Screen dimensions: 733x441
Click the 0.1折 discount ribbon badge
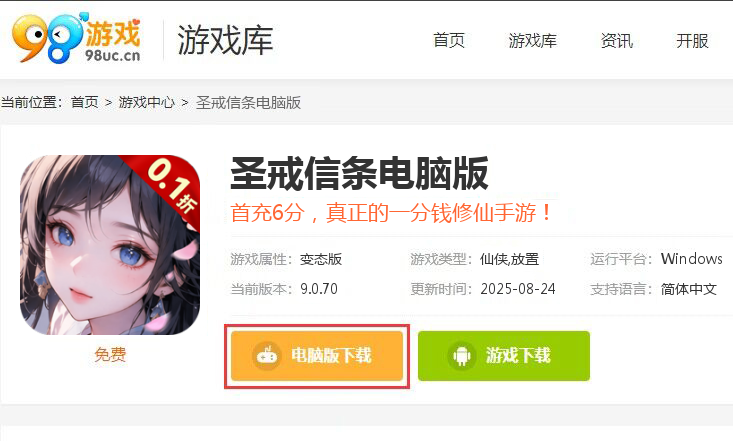pyautogui.click(x=172, y=186)
